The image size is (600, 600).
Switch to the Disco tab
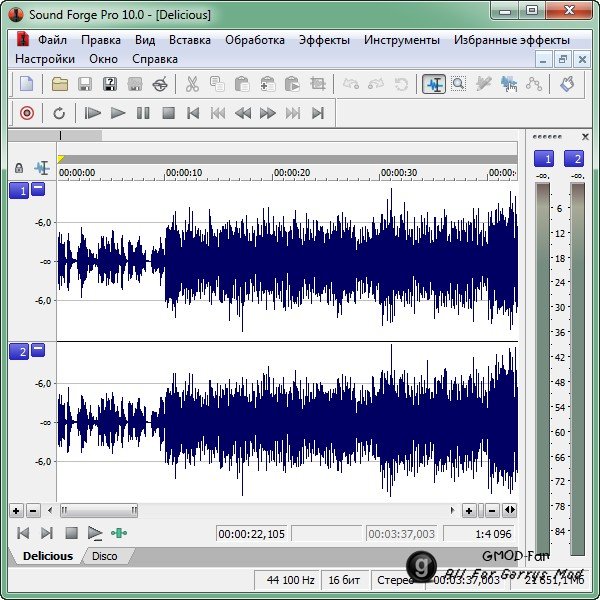pyautogui.click(x=104, y=556)
